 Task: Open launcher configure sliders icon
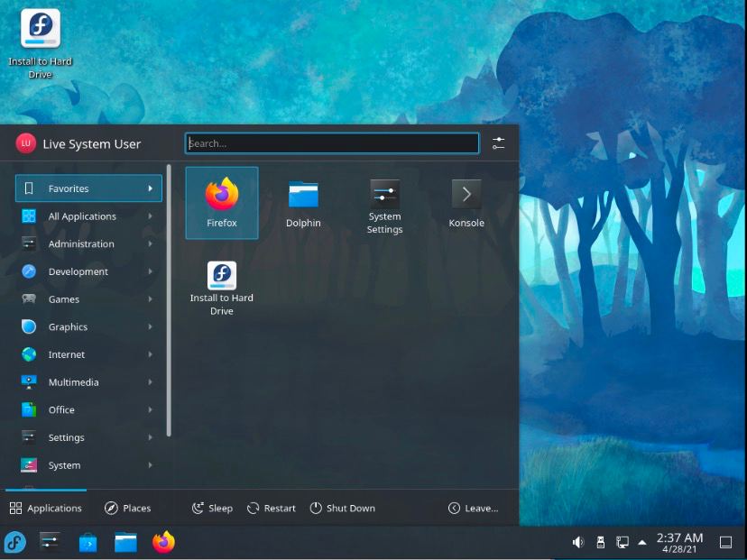(x=498, y=143)
